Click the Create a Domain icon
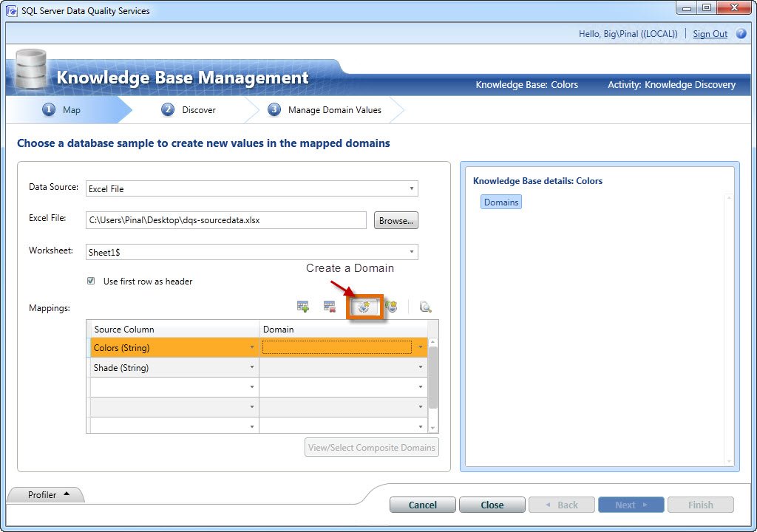Image resolution: width=757 pixels, height=532 pixels. (364, 307)
